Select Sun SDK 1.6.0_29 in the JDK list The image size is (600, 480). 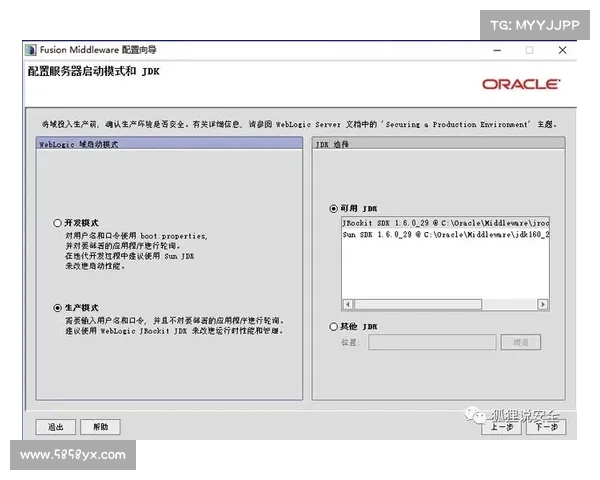(x=445, y=235)
